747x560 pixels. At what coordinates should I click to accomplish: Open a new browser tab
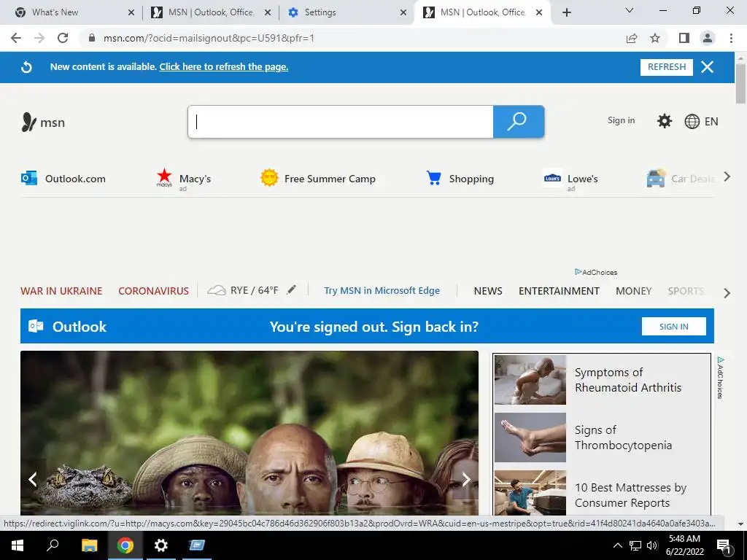pyautogui.click(x=566, y=12)
